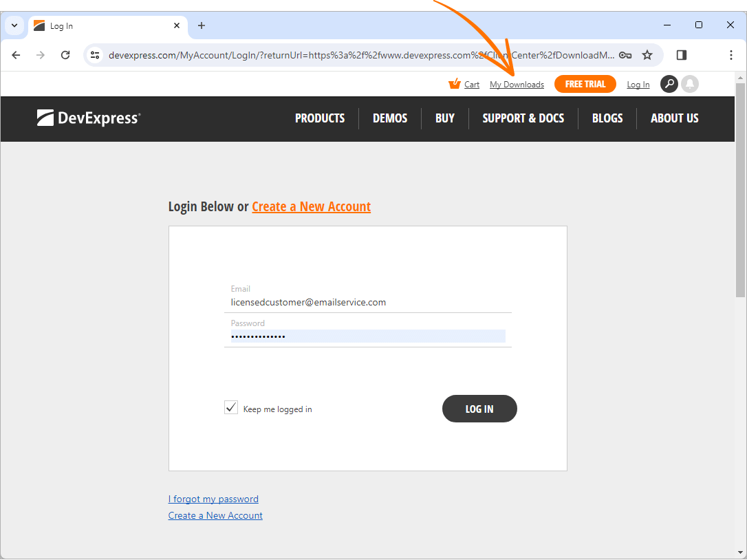Open the tab search chevron

click(x=14, y=25)
